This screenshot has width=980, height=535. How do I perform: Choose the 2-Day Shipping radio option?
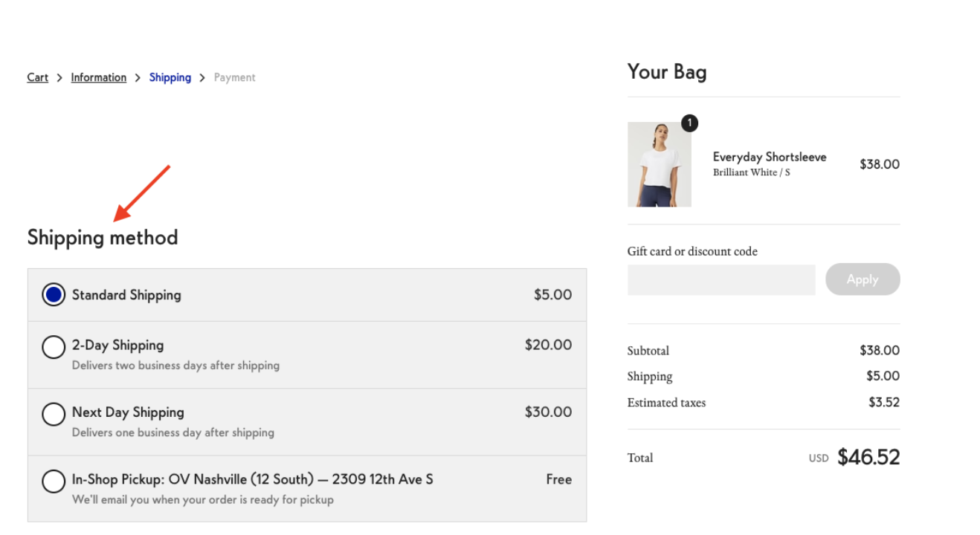pos(54,347)
